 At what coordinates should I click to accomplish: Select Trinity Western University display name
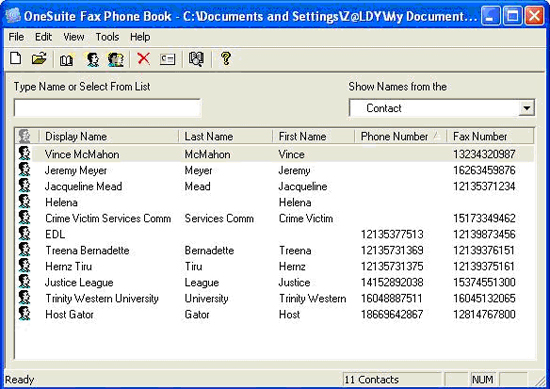102,299
